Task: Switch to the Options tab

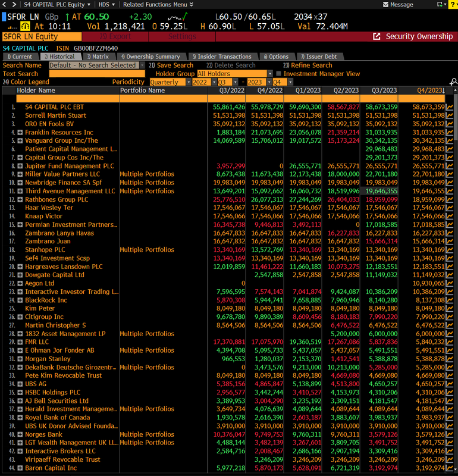Action: click(x=277, y=57)
